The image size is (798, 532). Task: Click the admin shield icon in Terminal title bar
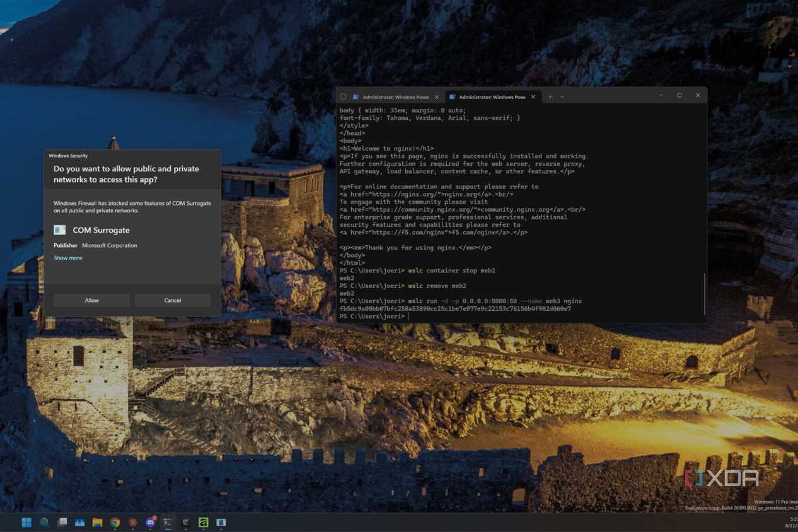tap(344, 97)
